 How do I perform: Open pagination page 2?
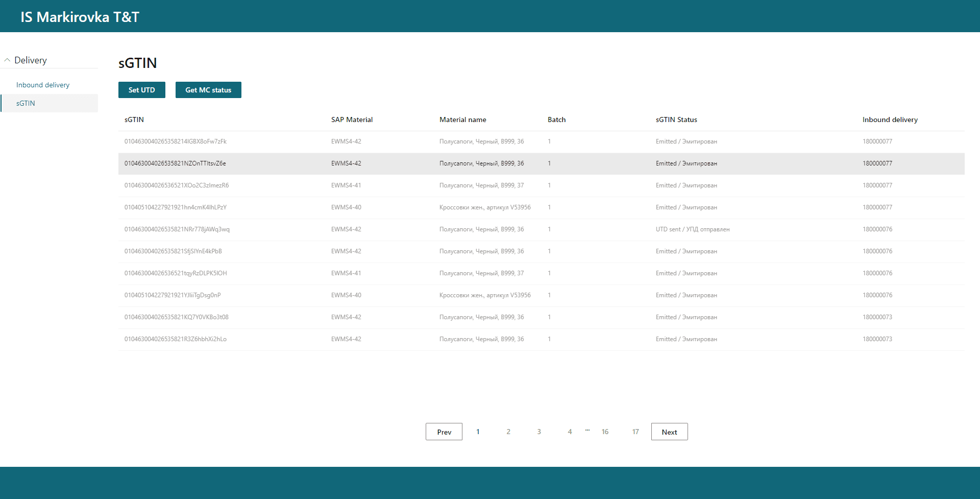pyautogui.click(x=508, y=432)
